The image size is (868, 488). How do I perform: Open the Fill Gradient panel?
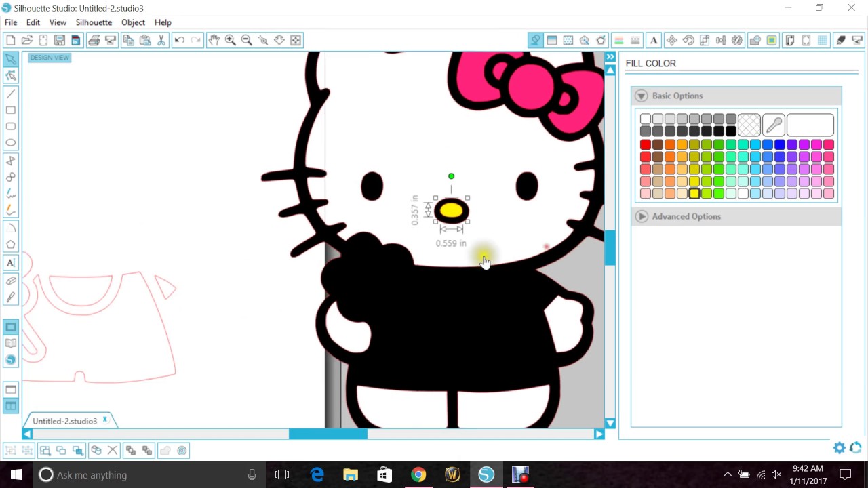coord(552,41)
